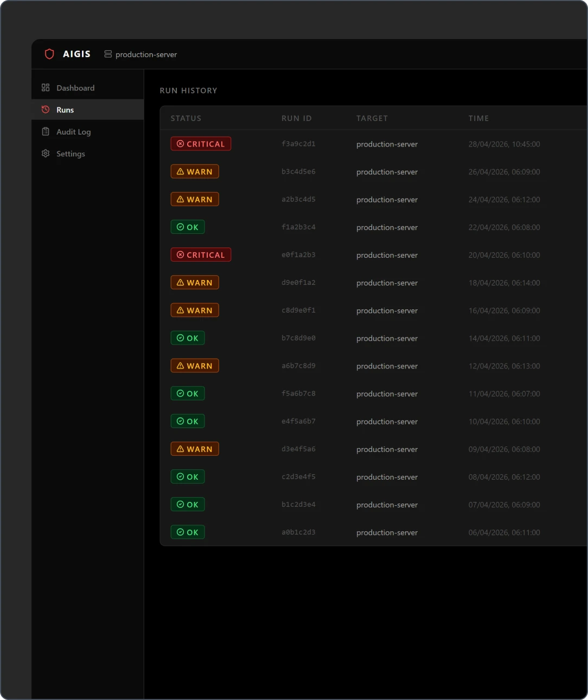Select run ID a0b1c2d3
The width and height of the screenshot is (588, 700).
pyautogui.click(x=298, y=532)
